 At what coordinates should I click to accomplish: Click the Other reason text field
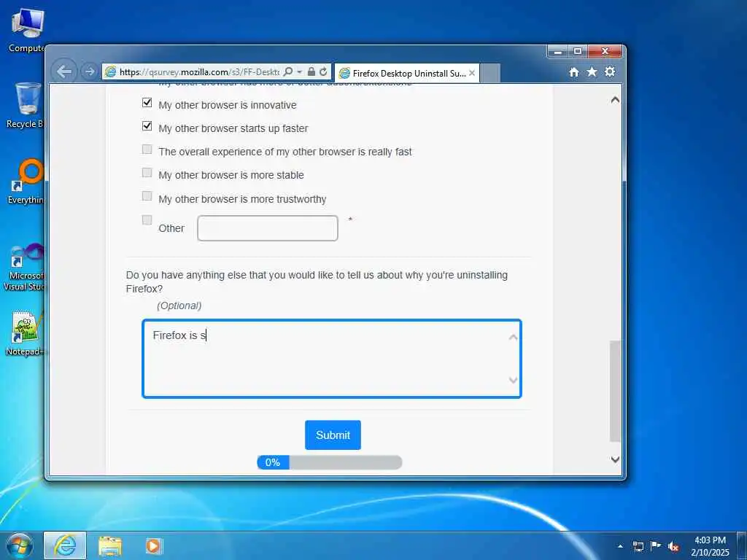point(268,228)
